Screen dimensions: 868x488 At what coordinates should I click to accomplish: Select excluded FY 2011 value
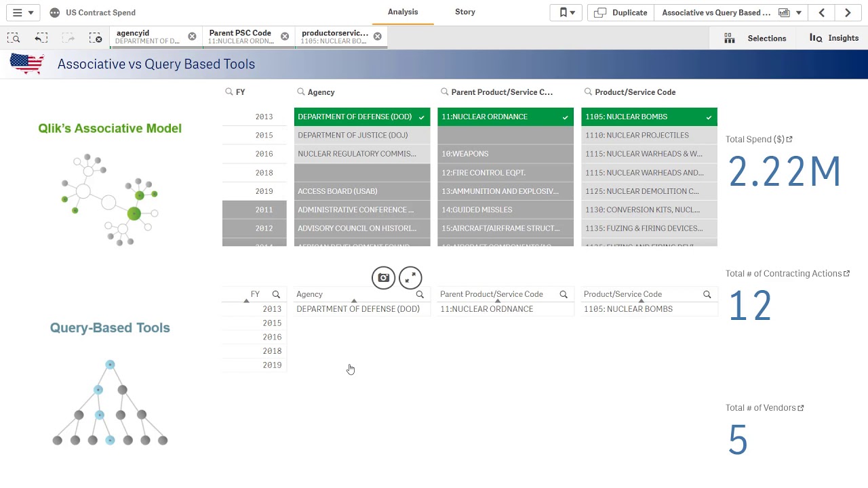click(254, 209)
